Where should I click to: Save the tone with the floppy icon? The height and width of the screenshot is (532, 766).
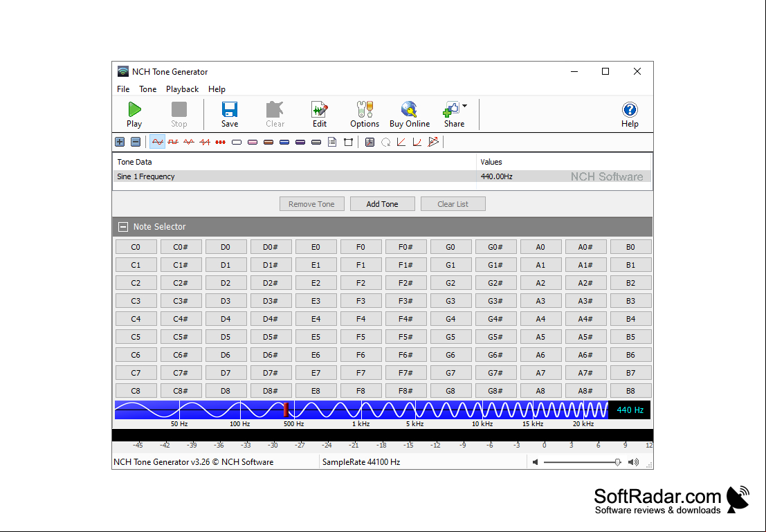(230, 115)
